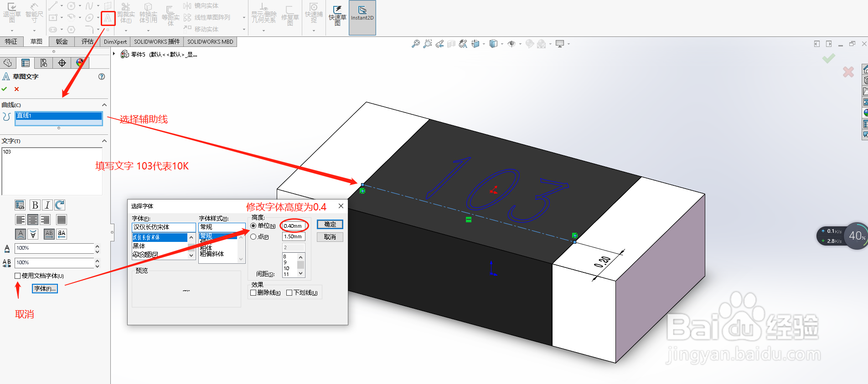The height and width of the screenshot is (384, 868).
Task: Switch to the Features (特征) tab
Action: point(11,41)
